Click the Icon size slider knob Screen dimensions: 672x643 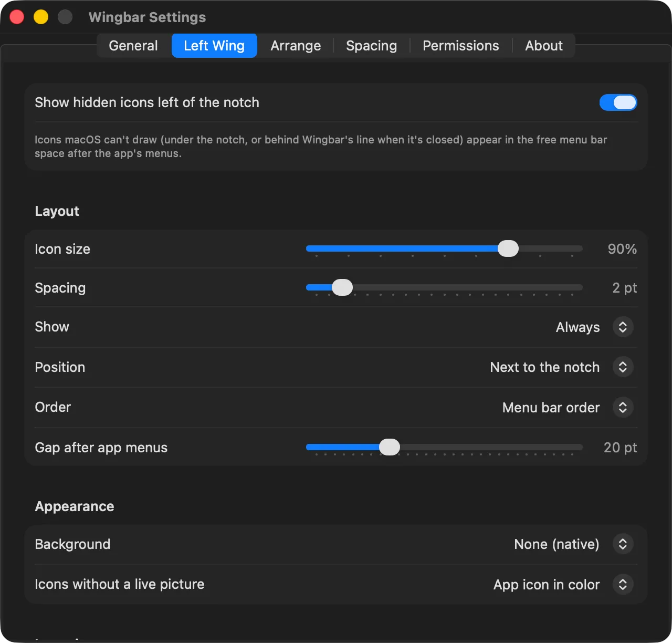(x=508, y=248)
